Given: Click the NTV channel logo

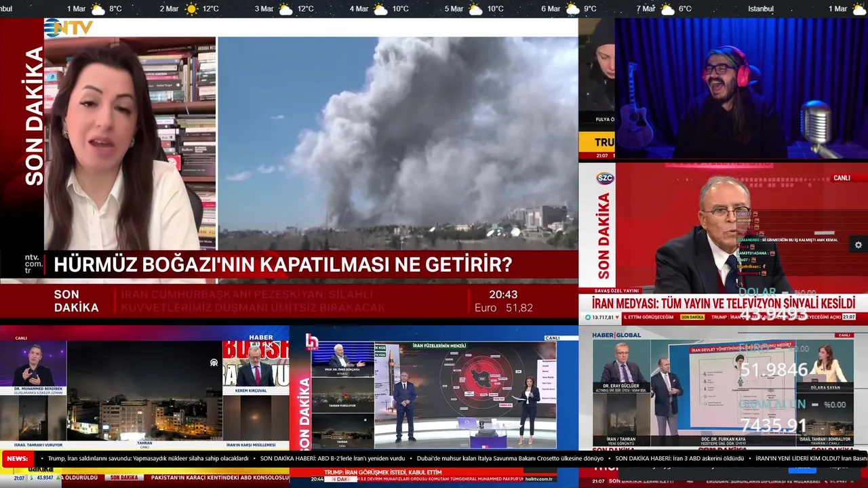Looking at the screenshot, I should tap(68, 28).
